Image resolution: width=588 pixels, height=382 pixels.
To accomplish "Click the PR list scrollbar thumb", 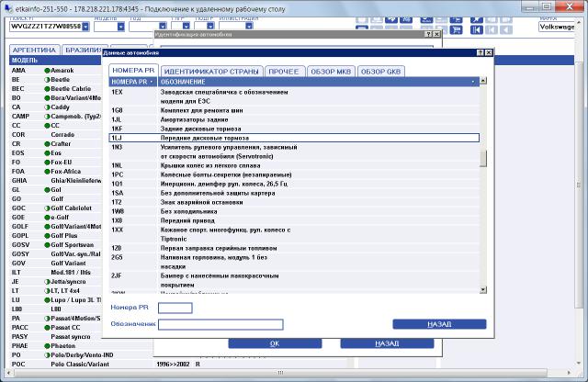I will pos(483,158).
